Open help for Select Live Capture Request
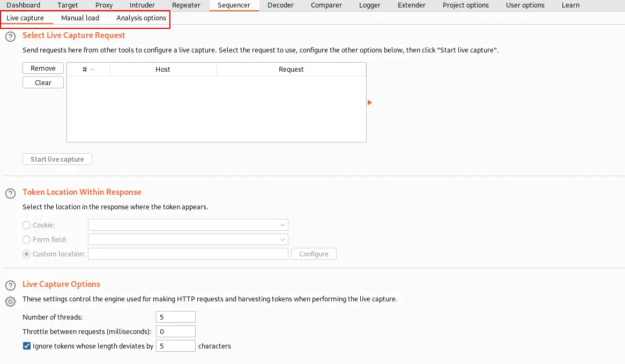 click(10, 36)
